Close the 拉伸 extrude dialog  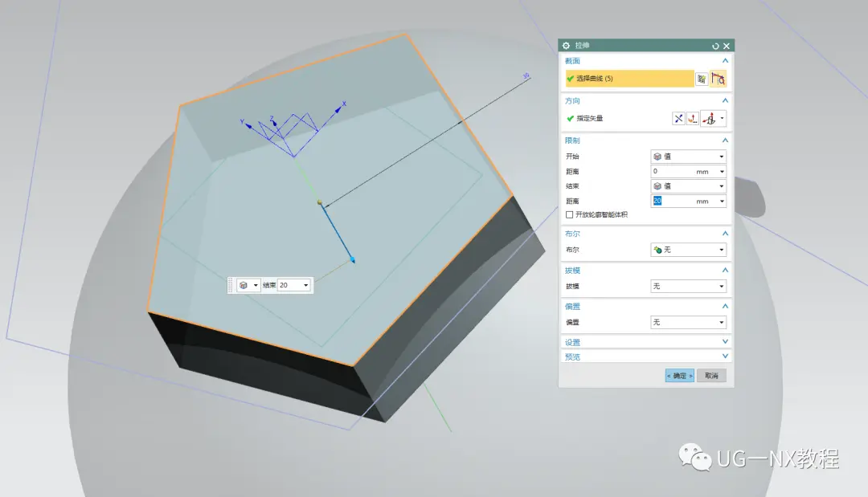click(727, 46)
